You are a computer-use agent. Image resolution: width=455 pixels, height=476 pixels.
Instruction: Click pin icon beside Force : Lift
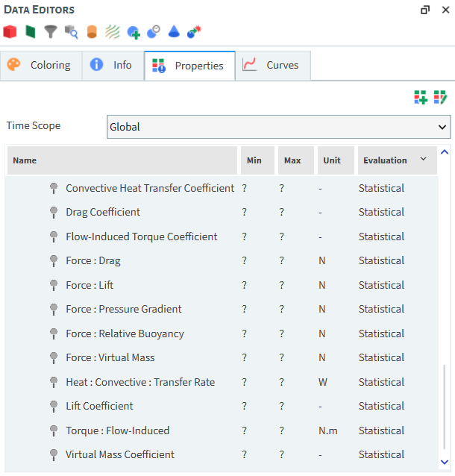(x=54, y=285)
